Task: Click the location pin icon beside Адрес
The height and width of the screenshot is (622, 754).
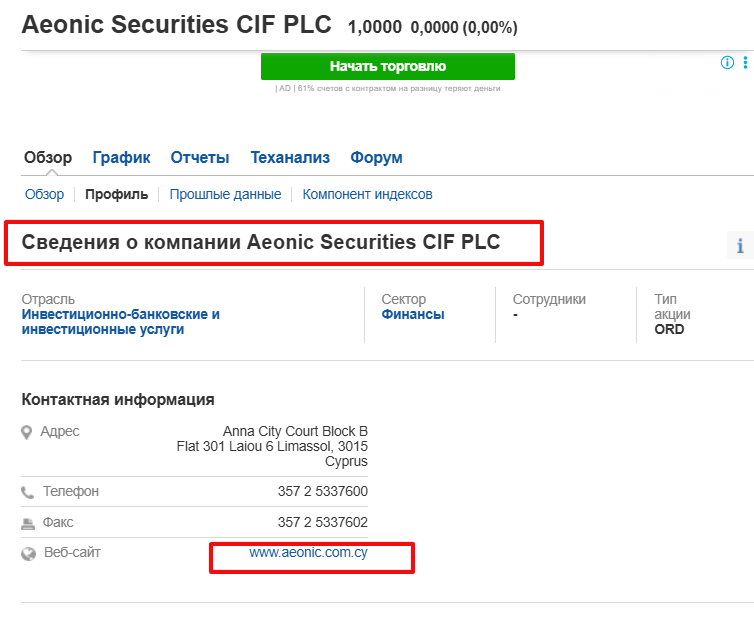Action: [x=27, y=432]
